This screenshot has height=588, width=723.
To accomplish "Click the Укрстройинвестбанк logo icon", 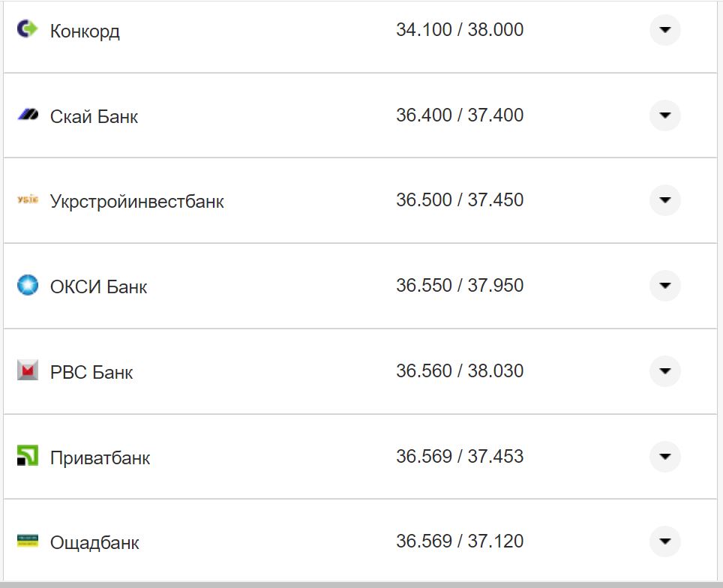I will click(x=27, y=200).
